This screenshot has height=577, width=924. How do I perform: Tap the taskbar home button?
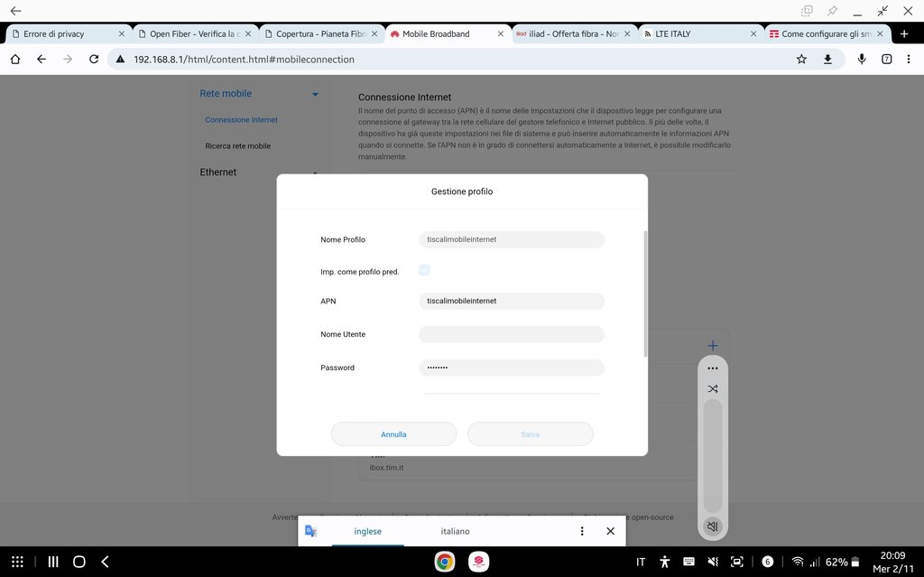79,562
